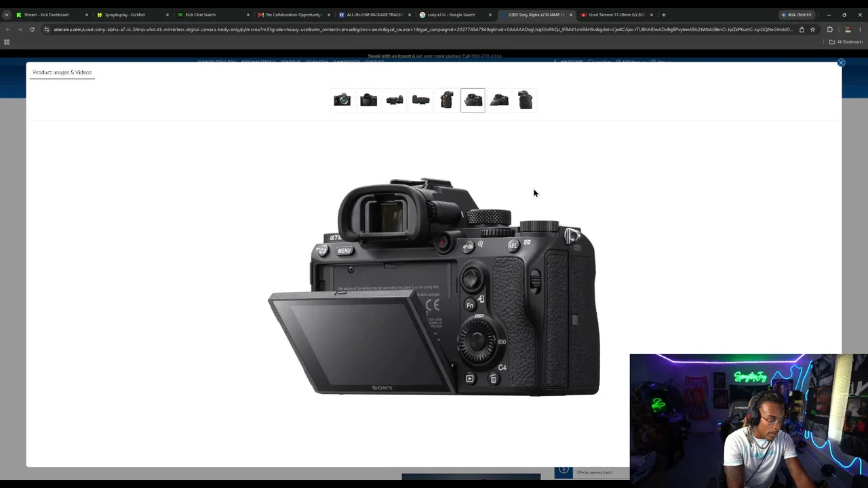View the seventh thumbnail with screen tilted
The image size is (868, 488).
(x=499, y=100)
